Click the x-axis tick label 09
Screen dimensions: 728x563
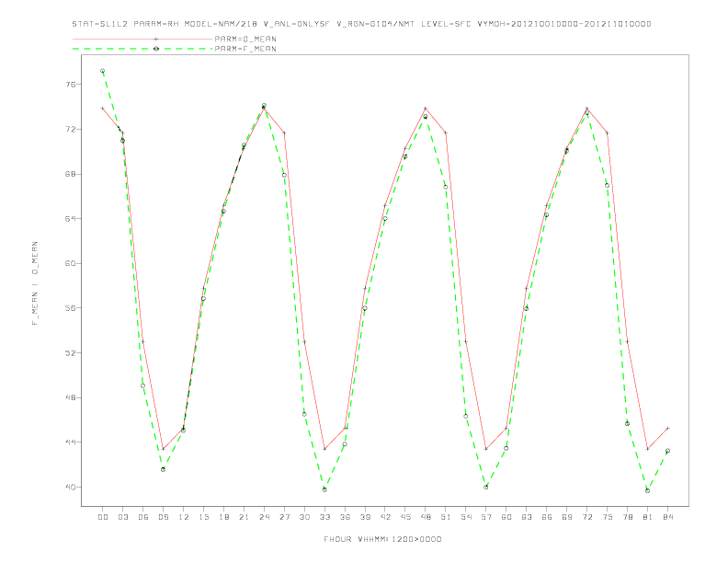point(163,517)
